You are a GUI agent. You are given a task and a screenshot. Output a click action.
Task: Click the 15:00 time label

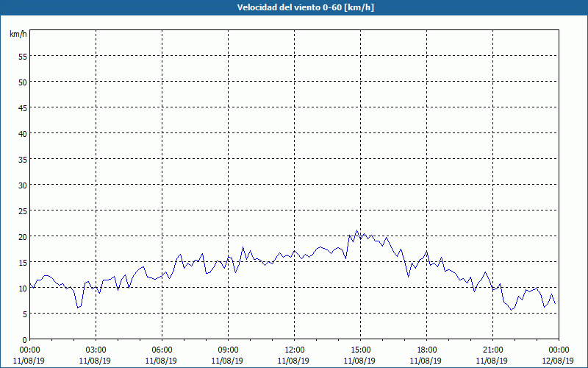[360, 350]
